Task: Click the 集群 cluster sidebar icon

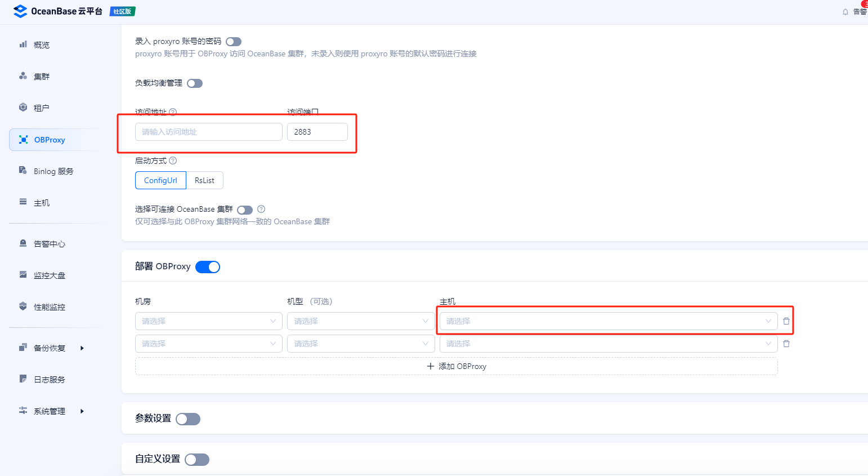Action: click(x=23, y=75)
